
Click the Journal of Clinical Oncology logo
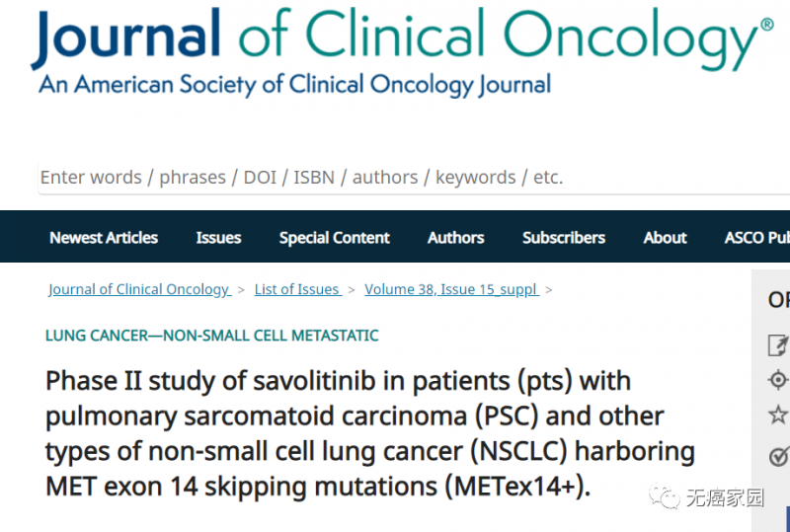click(402, 38)
